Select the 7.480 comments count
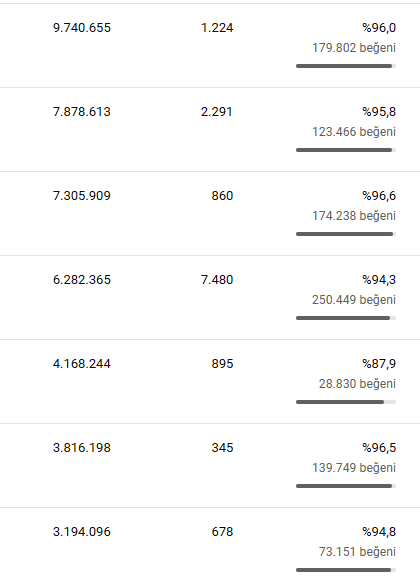The image size is (420, 586). (x=217, y=280)
